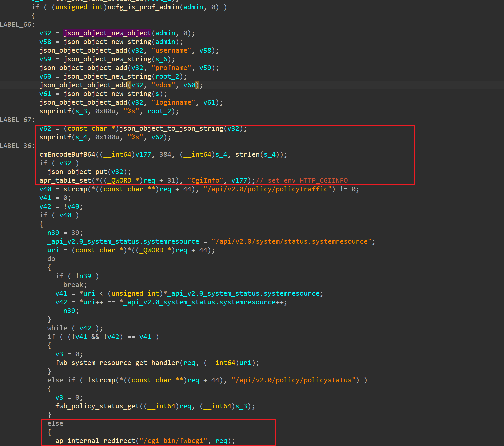Click the "vdom" string literal
This screenshot has width=504, height=446.
tap(163, 85)
